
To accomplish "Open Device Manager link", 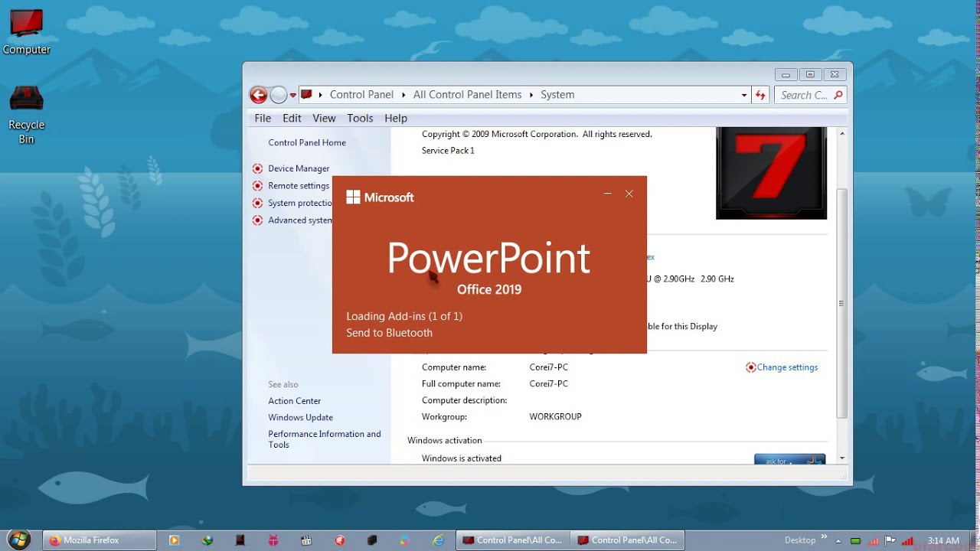I will click(299, 168).
